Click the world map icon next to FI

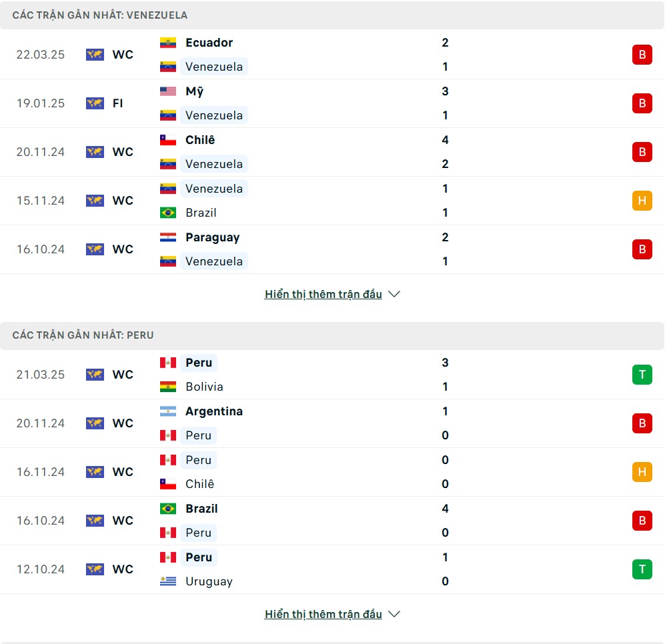click(x=95, y=103)
